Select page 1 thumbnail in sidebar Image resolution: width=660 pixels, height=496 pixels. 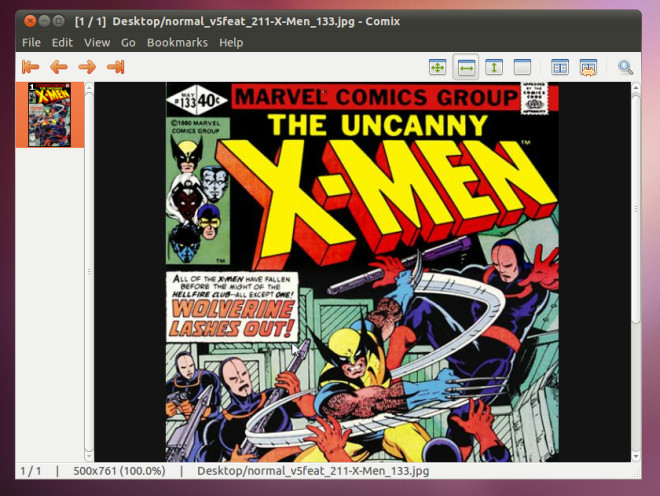(50, 115)
